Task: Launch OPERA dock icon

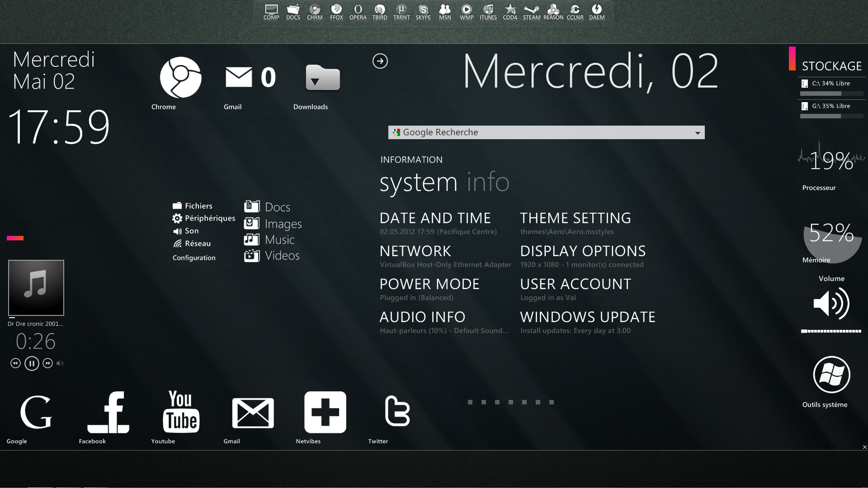Action: click(358, 12)
